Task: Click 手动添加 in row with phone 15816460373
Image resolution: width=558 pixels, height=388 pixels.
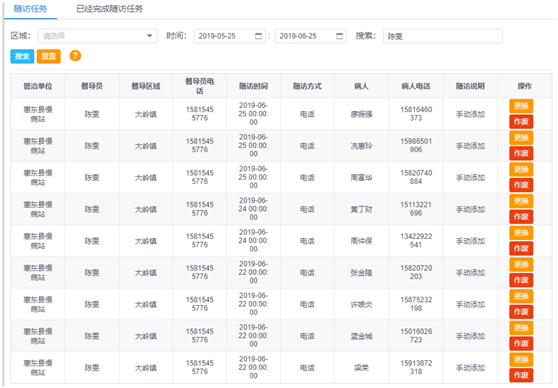Action: [470, 114]
